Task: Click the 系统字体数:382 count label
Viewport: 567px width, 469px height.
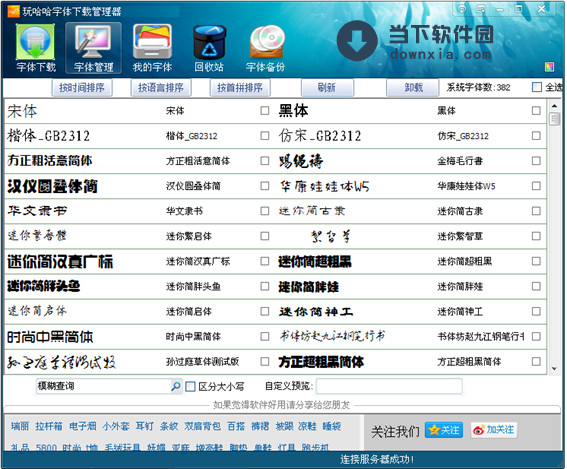Action: (x=478, y=88)
